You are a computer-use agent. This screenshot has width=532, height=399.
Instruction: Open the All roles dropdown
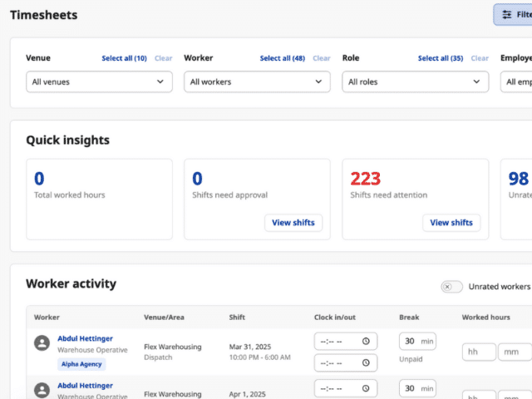pos(416,81)
